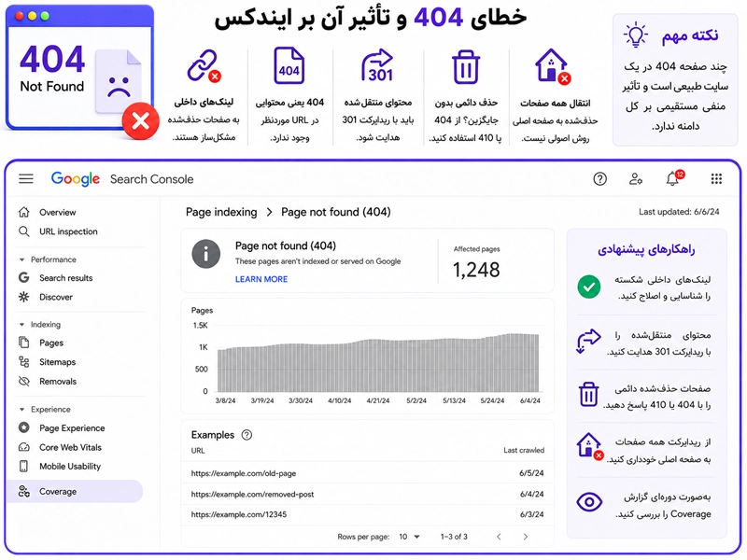Image resolution: width=747 pixels, height=560 pixels.
Task: Click the Search Console title text
Action: pyautogui.click(x=151, y=179)
